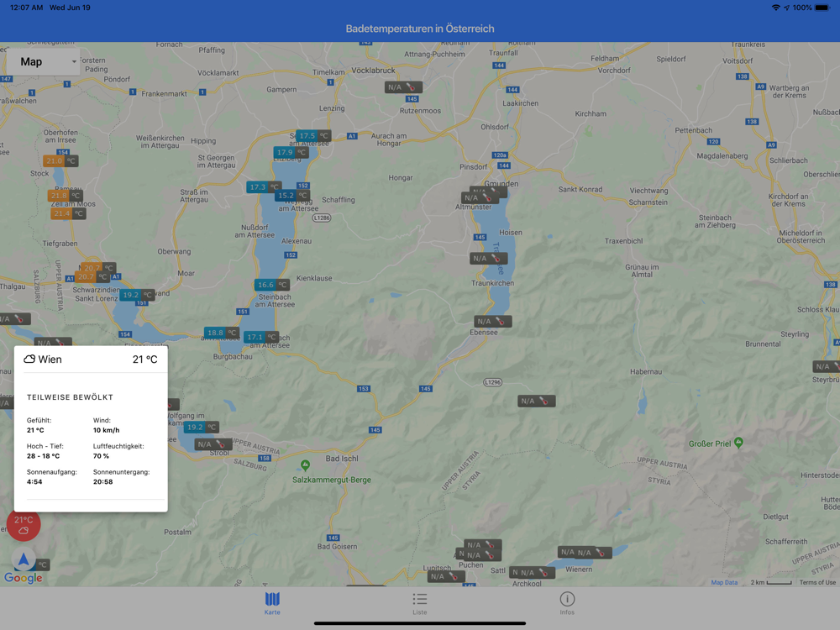Click the Google logo on map
This screenshot has width=840, height=630.
(23, 578)
